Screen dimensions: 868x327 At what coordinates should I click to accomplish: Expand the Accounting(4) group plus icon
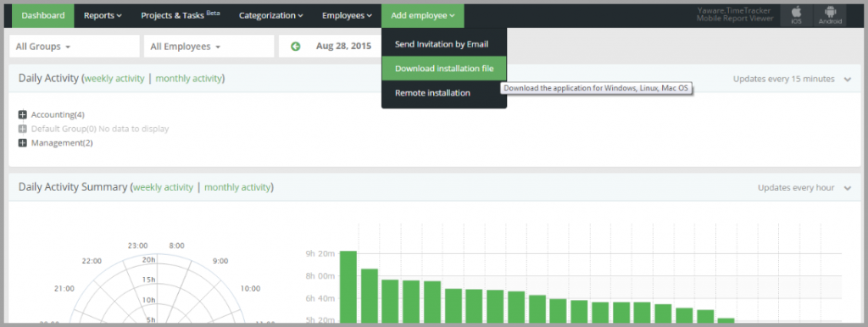tap(23, 114)
